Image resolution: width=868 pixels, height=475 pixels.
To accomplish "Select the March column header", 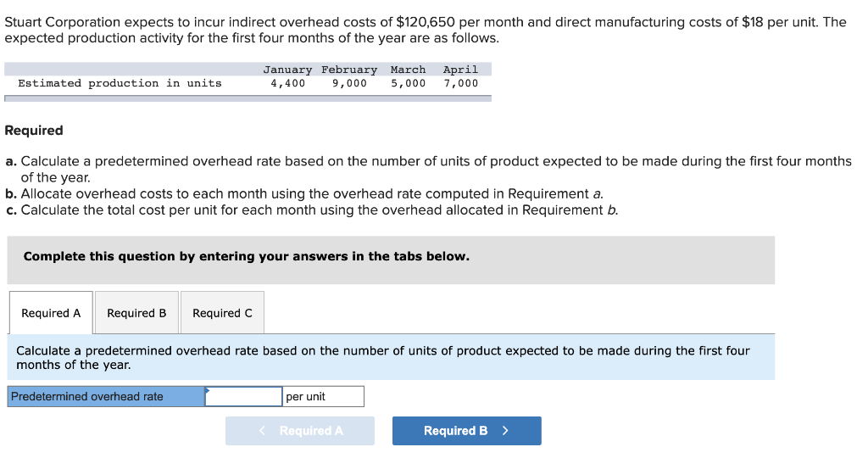I will click(x=408, y=70).
